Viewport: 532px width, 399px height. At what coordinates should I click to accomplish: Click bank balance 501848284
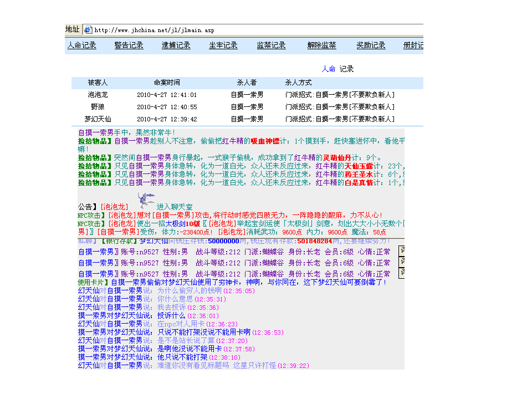pyautogui.click(x=315, y=241)
